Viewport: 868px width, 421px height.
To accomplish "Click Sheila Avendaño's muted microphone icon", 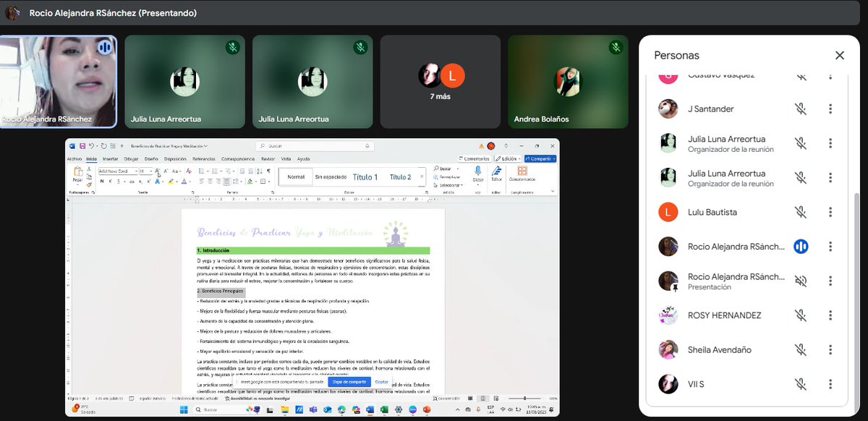I will pos(800,349).
